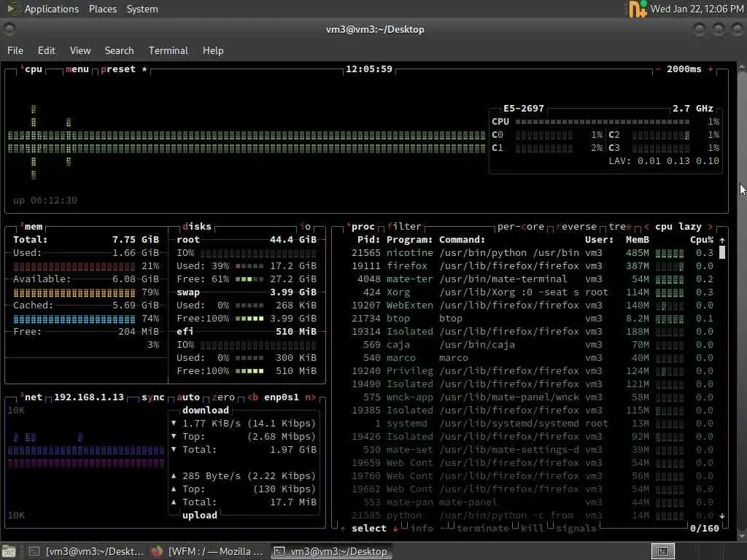
Task: Toggle the cpu box label
Action: click(x=32, y=69)
